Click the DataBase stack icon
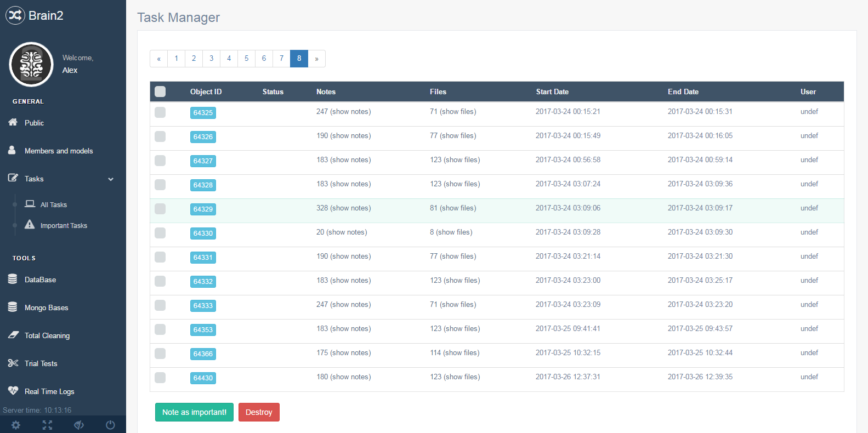Viewport: 868px width, 433px height. pyautogui.click(x=13, y=279)
